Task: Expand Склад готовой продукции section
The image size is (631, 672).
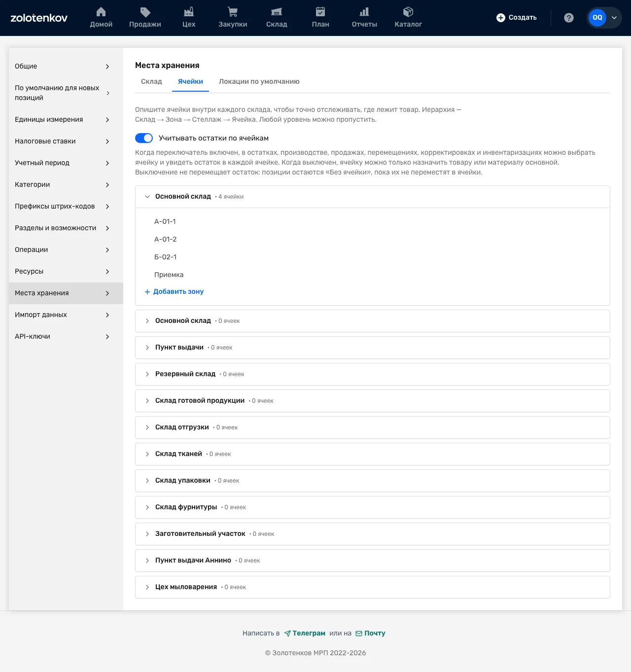Action: tap(373, 401)
